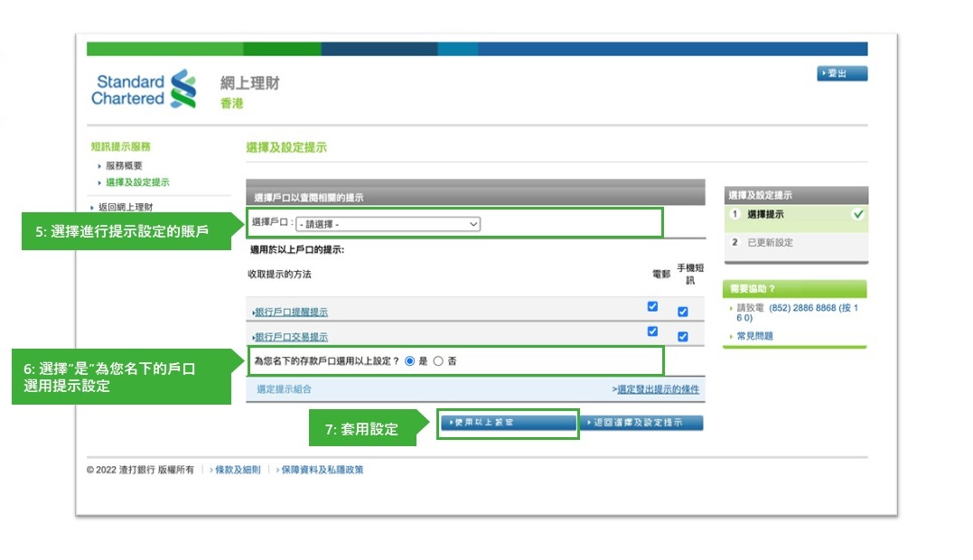Click the Standard Chartered logo
Image resolution: width=973 pixels, height=560 pixels.
(x=144, y=89)
